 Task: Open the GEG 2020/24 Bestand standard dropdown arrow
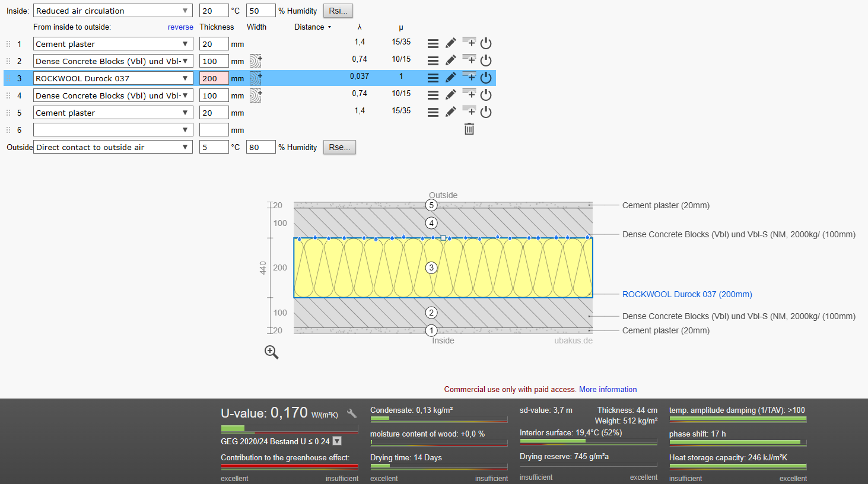[x=337, y=441]
